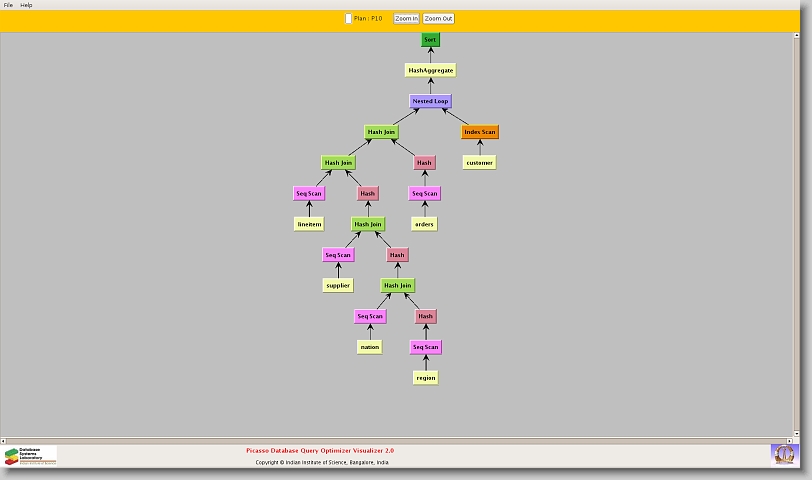Select the nation table node
The width and height of the screenshot is (812, 480).
pyautogui.click(x=370, y=347)
